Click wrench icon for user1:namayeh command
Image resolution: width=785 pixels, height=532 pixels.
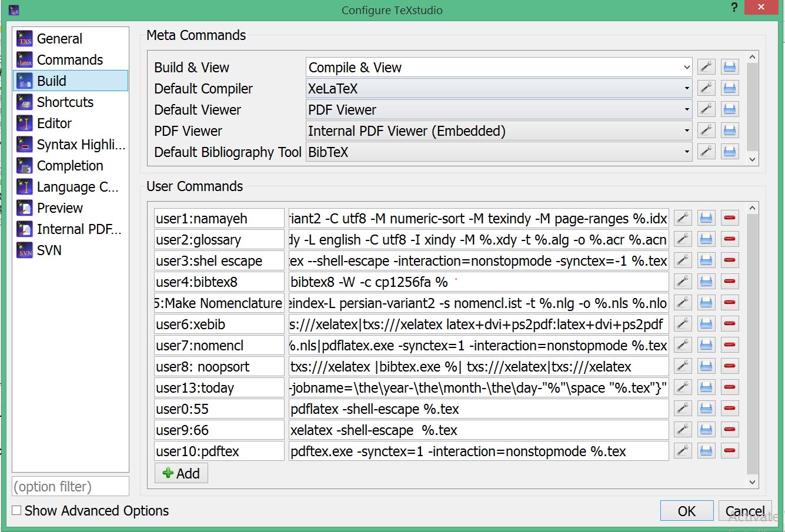click(683, 218)
